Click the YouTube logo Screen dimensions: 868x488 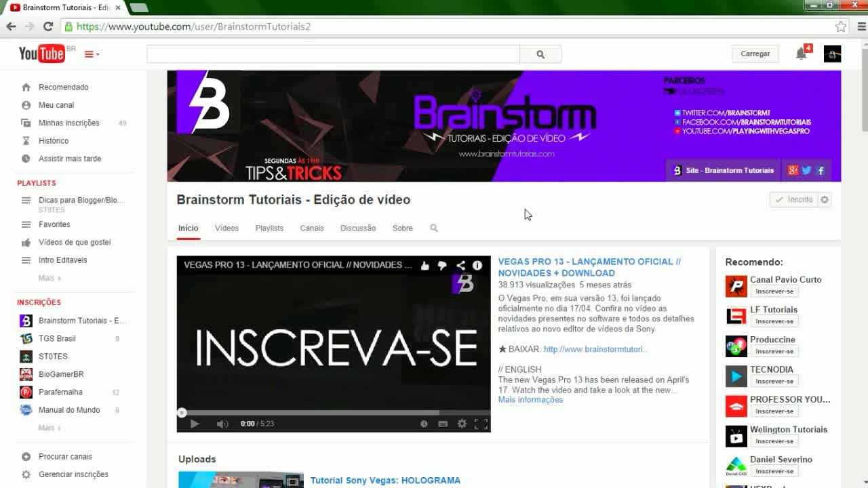(41, 54)
